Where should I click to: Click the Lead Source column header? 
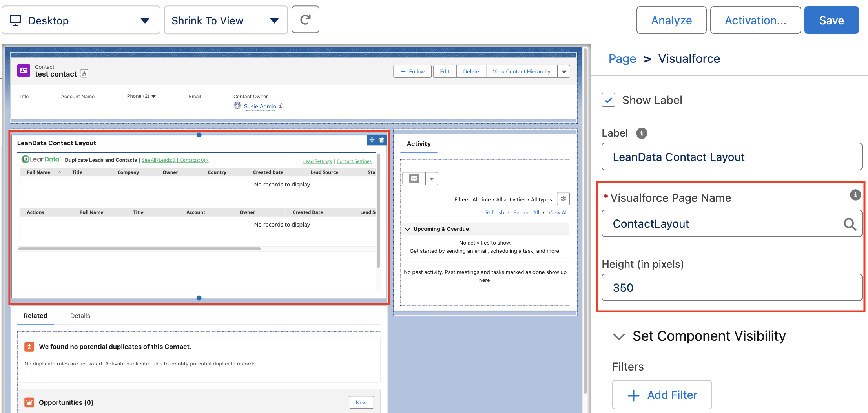(324, 172)
